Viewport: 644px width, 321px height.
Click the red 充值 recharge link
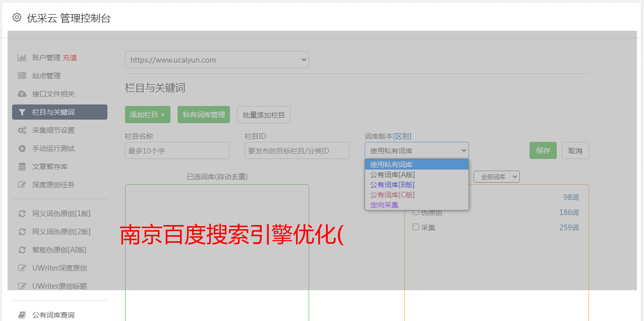point(70,58)
